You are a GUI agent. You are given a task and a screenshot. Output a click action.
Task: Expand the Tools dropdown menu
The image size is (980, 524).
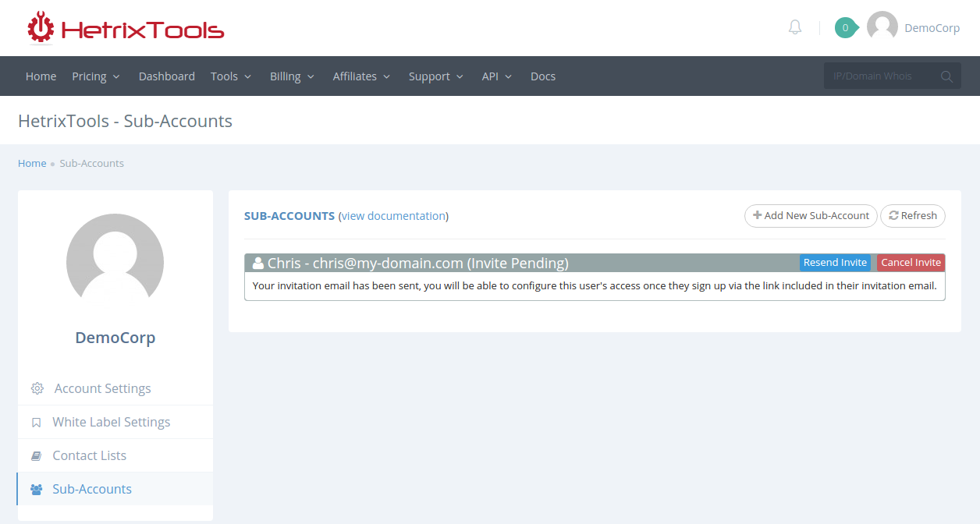pos(231,76)
